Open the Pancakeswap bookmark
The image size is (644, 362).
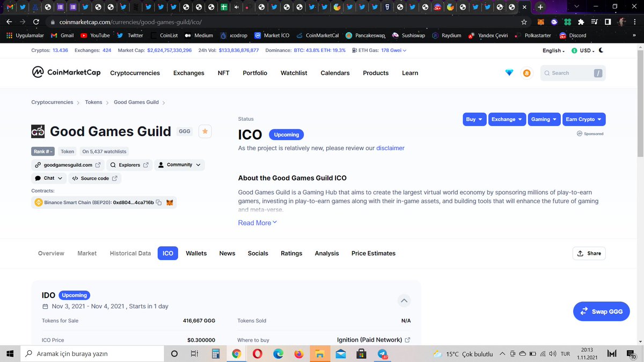(365, 35)
